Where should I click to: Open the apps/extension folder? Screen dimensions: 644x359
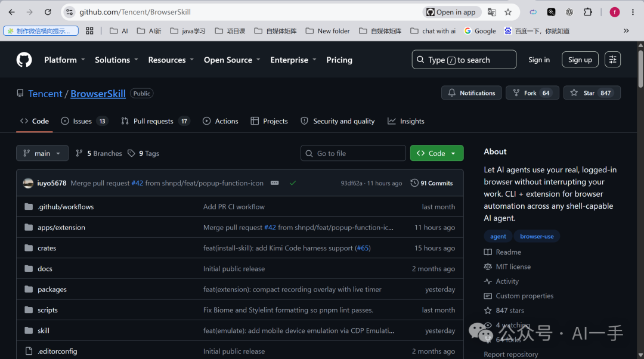[x=61, y=227]
